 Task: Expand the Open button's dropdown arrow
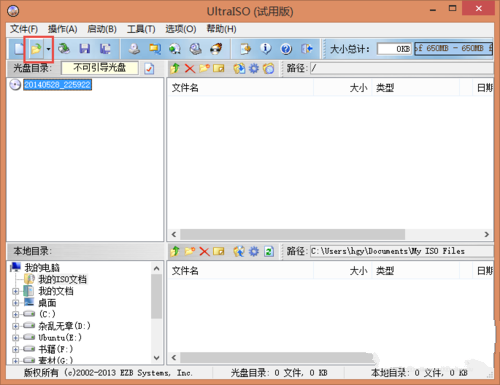49,49
